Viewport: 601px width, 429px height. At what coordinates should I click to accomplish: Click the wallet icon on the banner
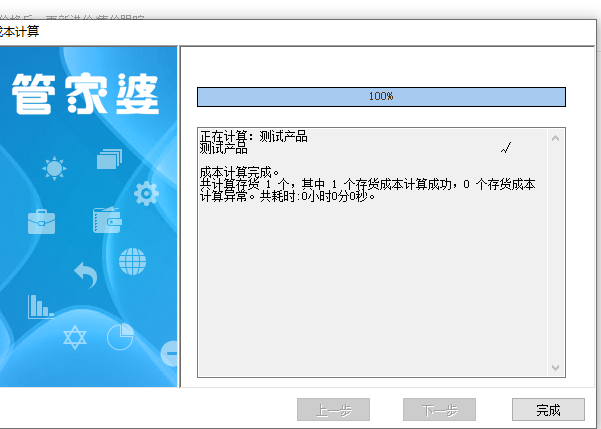pos(107,220)
